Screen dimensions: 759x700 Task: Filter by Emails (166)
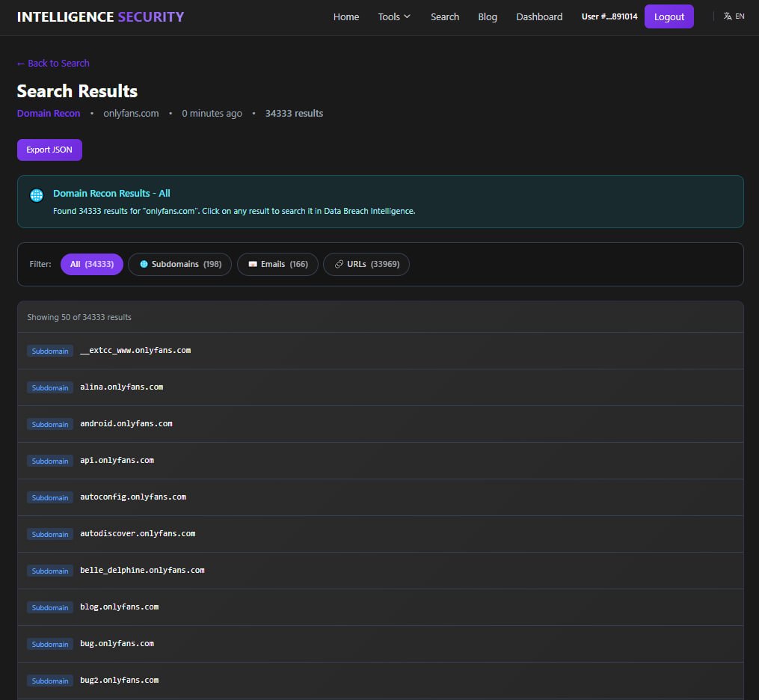tap(278, 264)
